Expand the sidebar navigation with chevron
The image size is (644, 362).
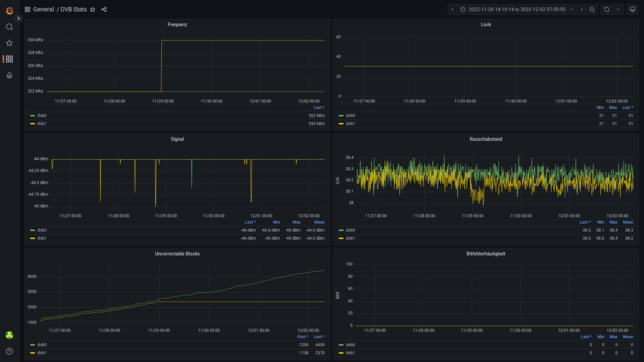coord(19,19)
